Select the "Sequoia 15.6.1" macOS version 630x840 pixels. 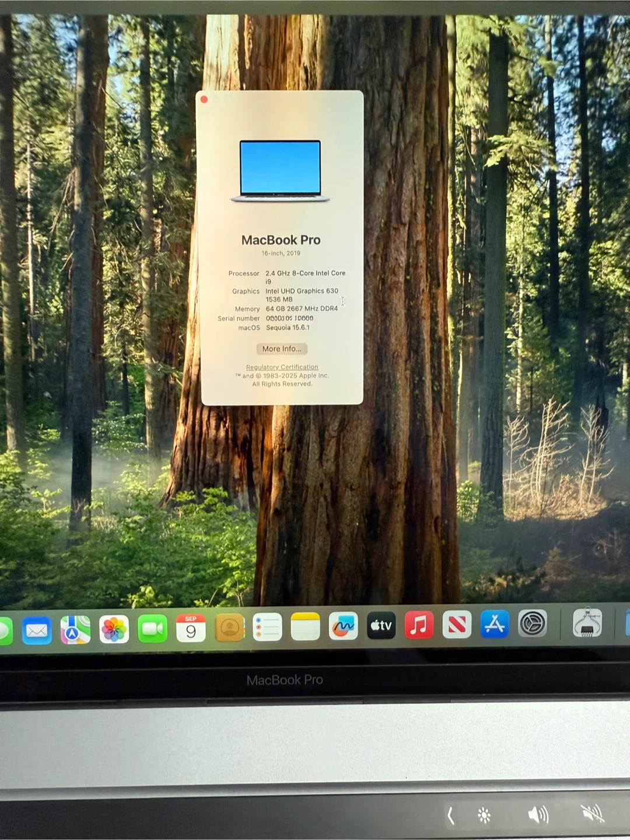pyautogui.click(x=288, y=328)
